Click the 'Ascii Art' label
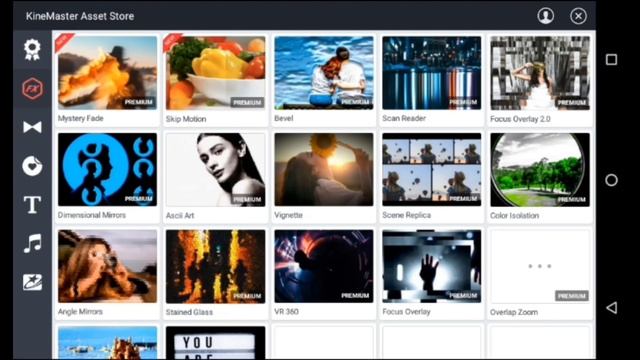 180,216
